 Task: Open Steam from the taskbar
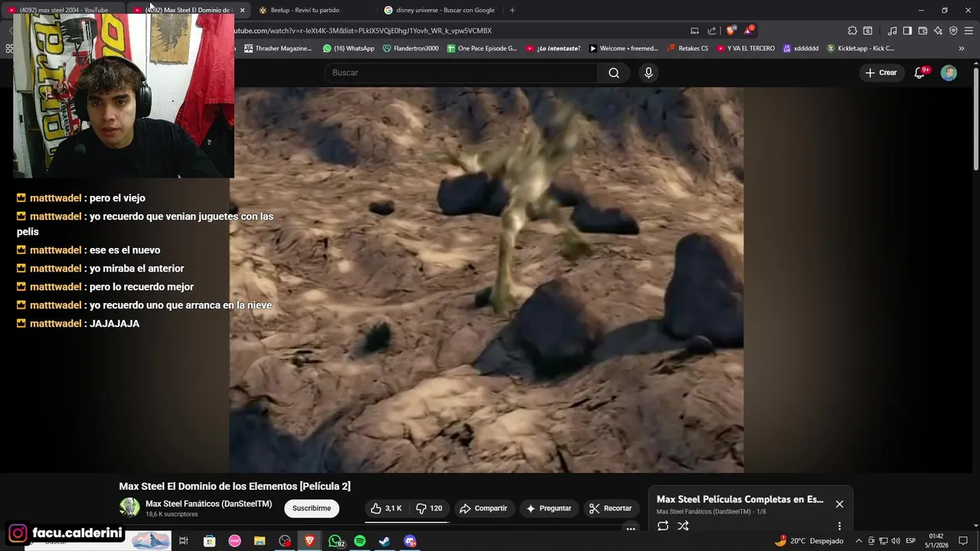[385, 541]
